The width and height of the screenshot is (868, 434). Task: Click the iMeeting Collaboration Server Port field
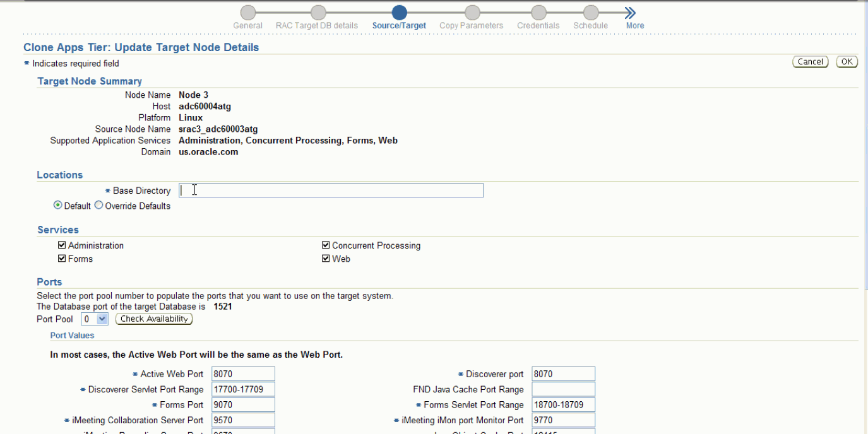click(244, 420)
